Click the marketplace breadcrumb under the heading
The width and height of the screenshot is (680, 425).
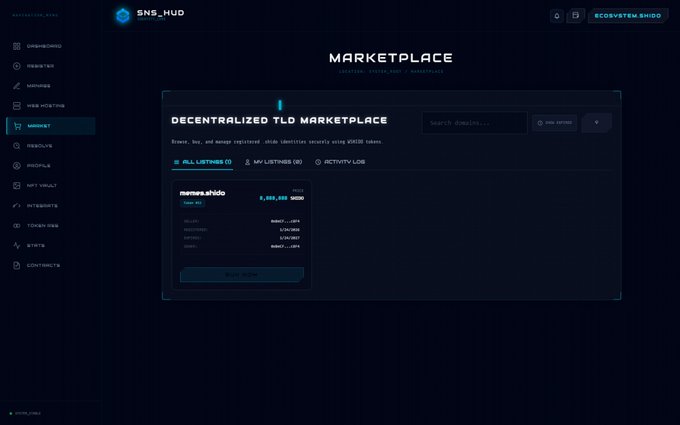coord(391,71)
